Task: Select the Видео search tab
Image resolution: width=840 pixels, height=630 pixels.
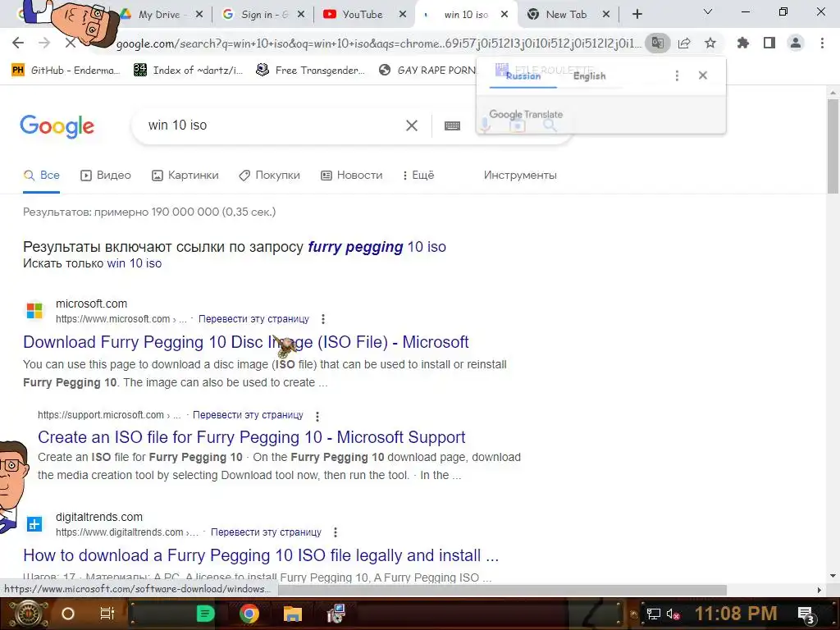Action: pos(106,176)
